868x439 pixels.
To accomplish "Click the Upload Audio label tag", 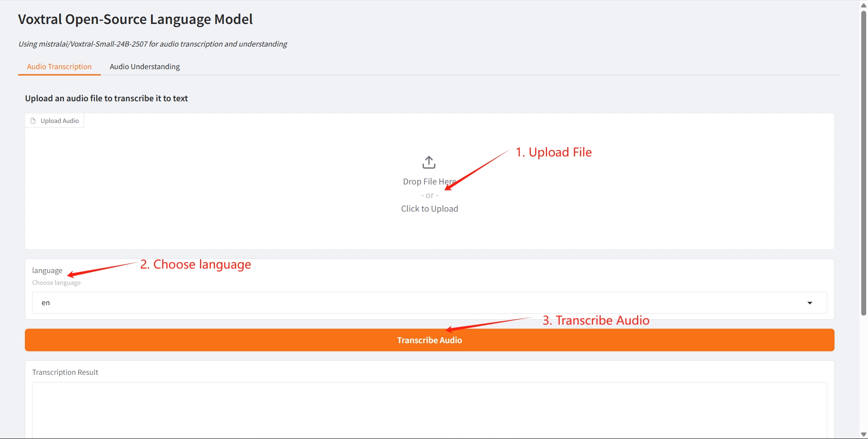I will click(59, 121).
